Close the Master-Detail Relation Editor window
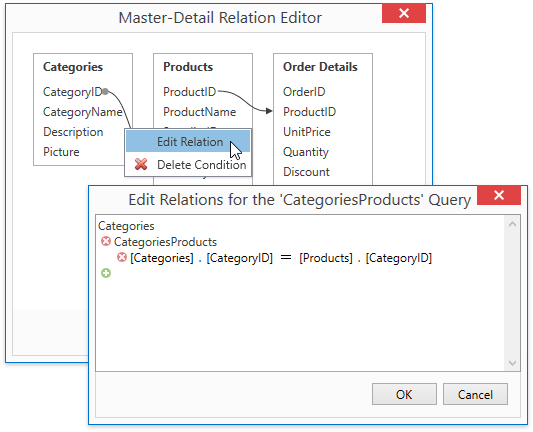 tap(404, 13)
